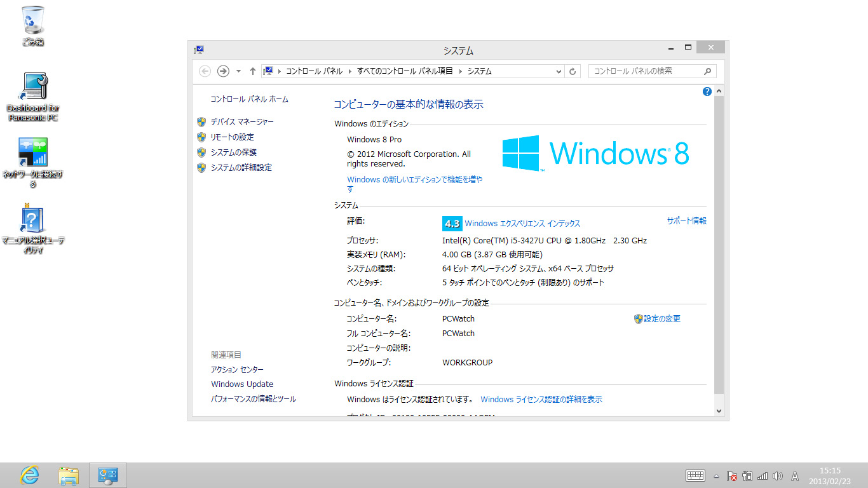Viewport: 868px width, 488px height.
Task: Expand breadcrumb arrow after コントロール パネル
Action: 349,71
